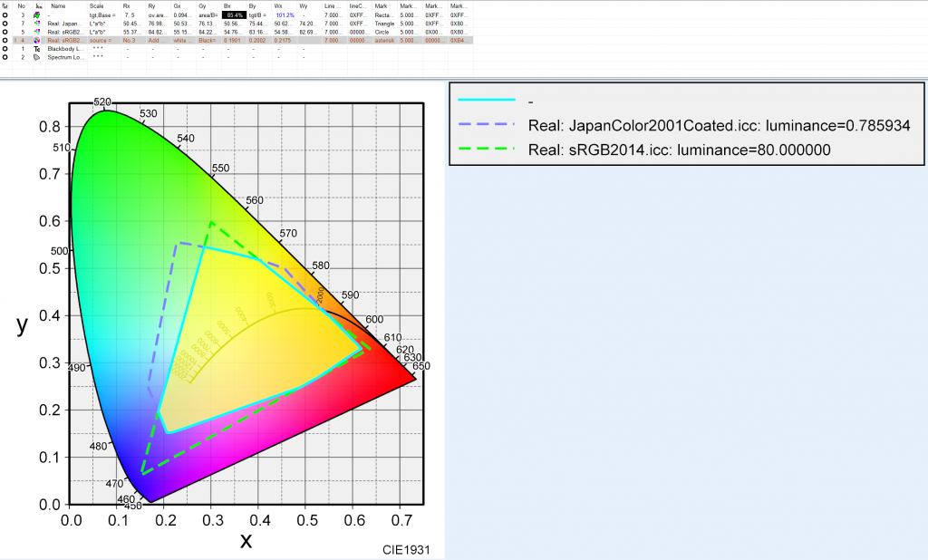The width and height of the screenshot is (928, 560).
Task: Sort by the No column header
Action: (x=22, y=6)
